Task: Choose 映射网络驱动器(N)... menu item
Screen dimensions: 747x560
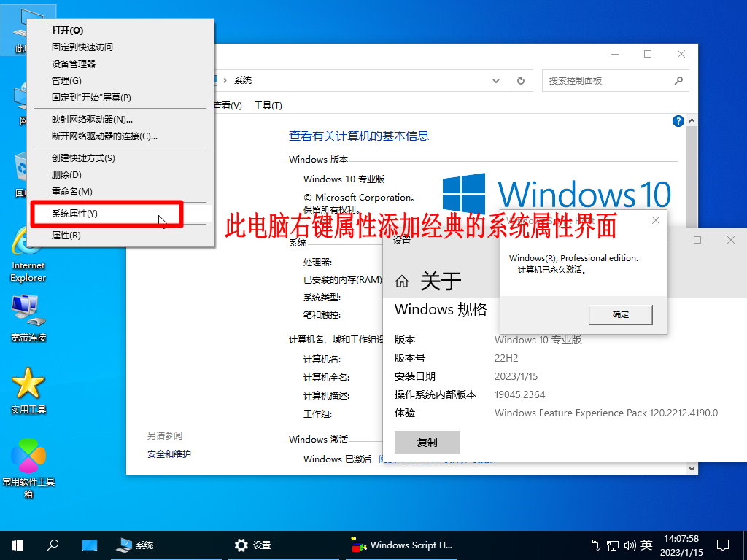Action: (120, 119)
